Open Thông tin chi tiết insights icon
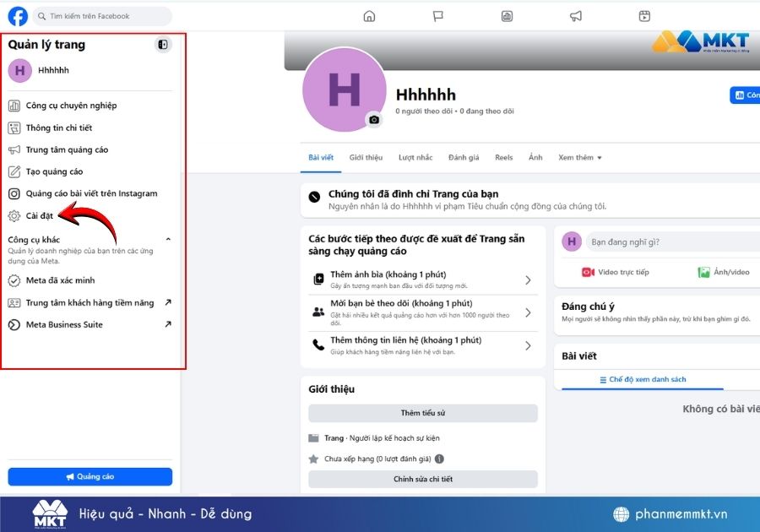 point(14,128)
